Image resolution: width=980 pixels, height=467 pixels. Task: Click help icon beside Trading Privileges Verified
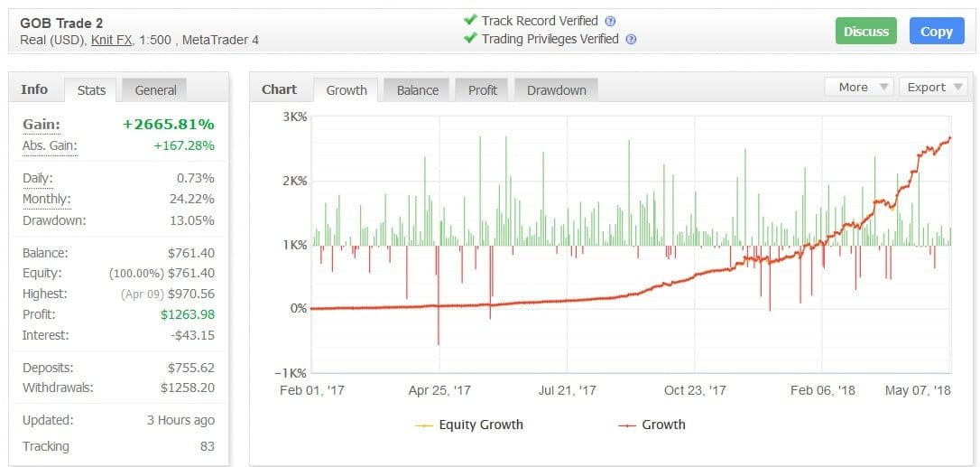[631, 40]
